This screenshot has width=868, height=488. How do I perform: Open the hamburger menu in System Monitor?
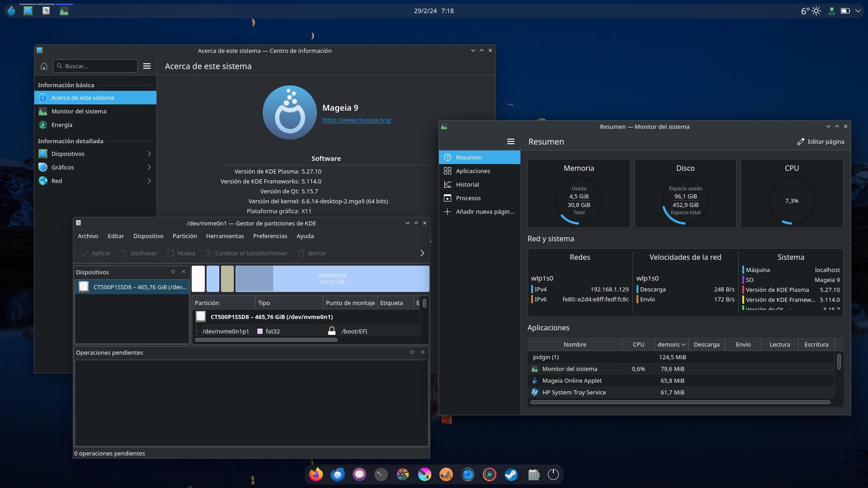point(511,141)
